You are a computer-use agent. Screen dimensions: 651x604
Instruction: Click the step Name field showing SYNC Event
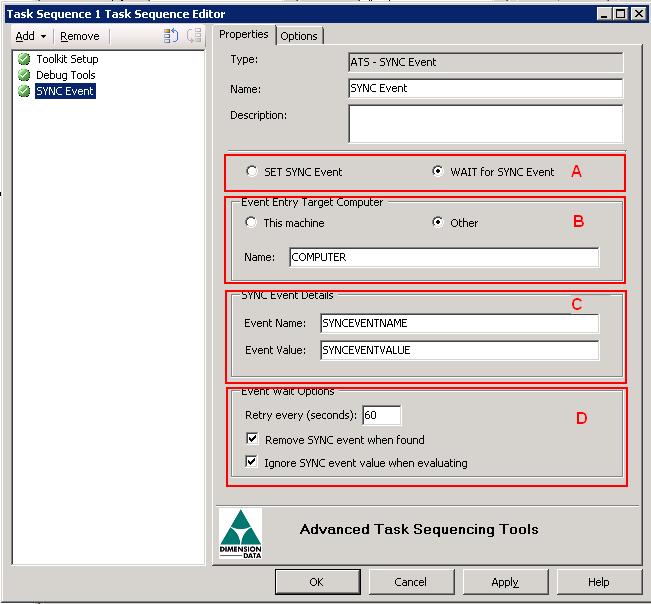tap(485, 88)
